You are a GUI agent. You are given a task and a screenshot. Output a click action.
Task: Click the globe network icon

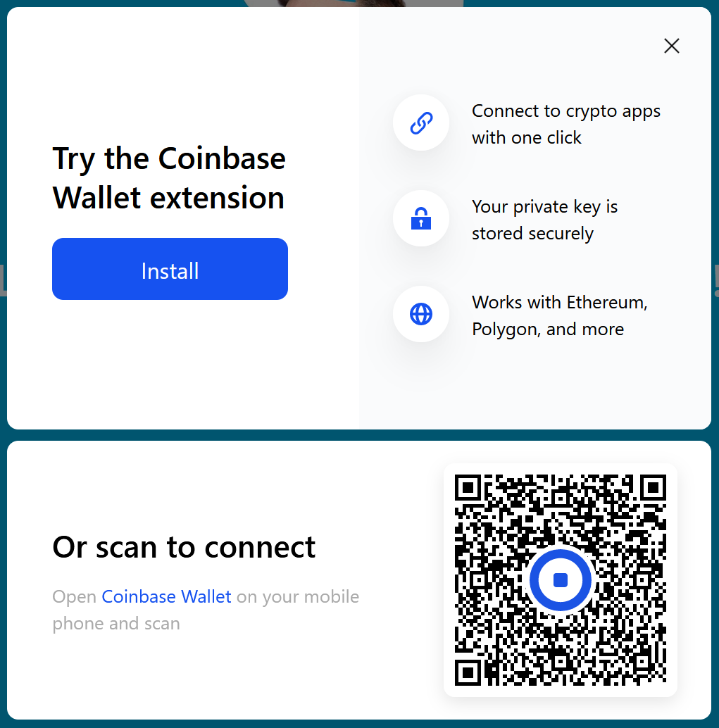(x=421, y=314)
